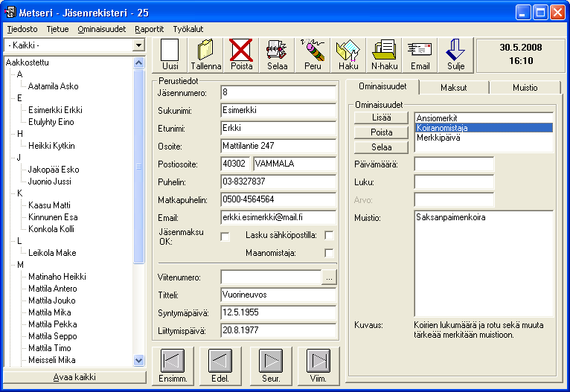Viewport: 570px width, 392px height.
Task: Select Kinnunen Esa in the tree
Action: (53, 217)
